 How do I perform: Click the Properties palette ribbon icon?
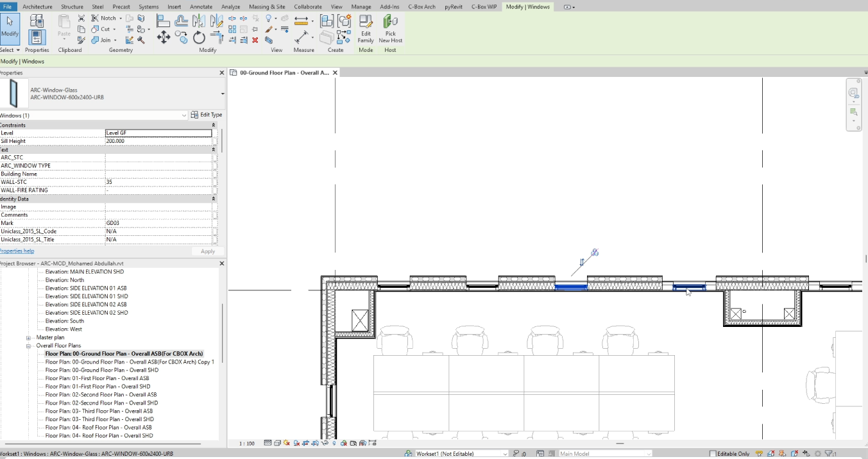pos(37,37)
